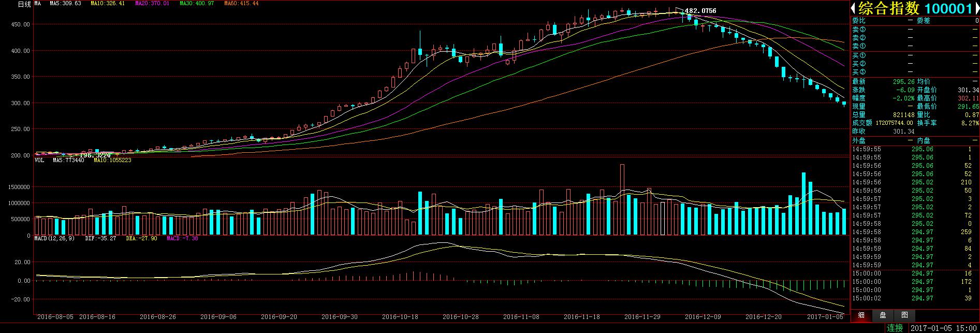
Task: Click the DIF:-35.27 value
Action: point(100,239)
